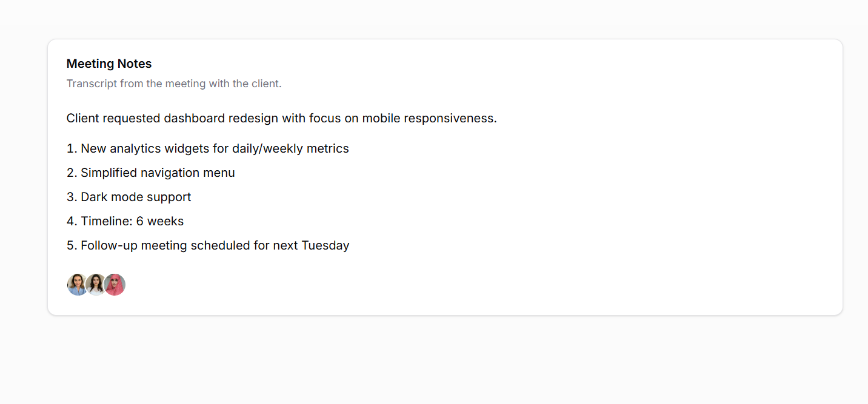Screen dimensions: 868x404
Task: Click the "Follow-up" word in item 5
Action: coord(109,245)
